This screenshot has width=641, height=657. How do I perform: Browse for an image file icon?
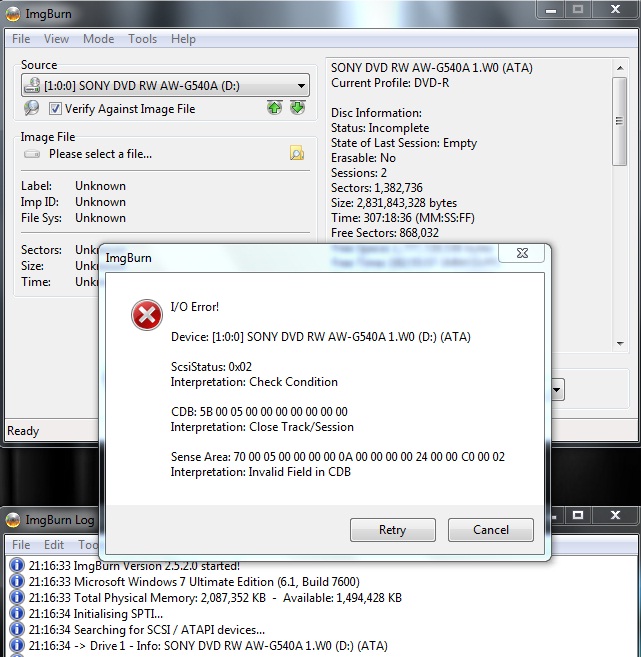coord(297,154)
